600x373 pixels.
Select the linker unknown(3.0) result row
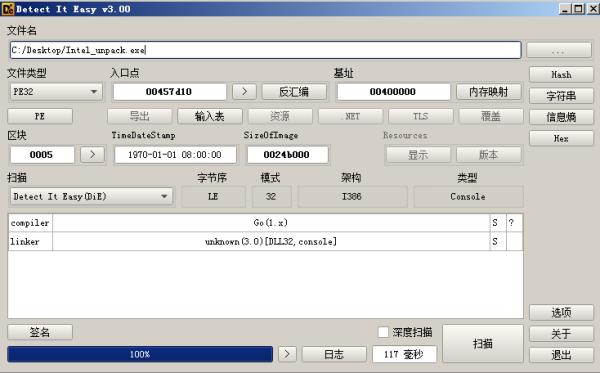point(271,242)
